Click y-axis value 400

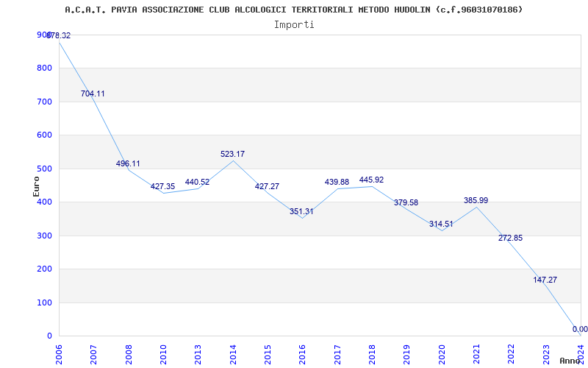tap(44, 202)
